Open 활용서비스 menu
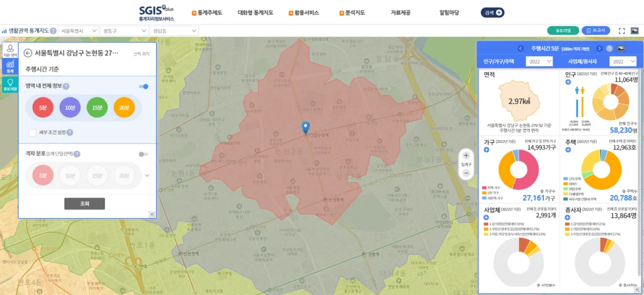This screenshot has height=295, width=644. pyautogui.click(x=304, y=13)
